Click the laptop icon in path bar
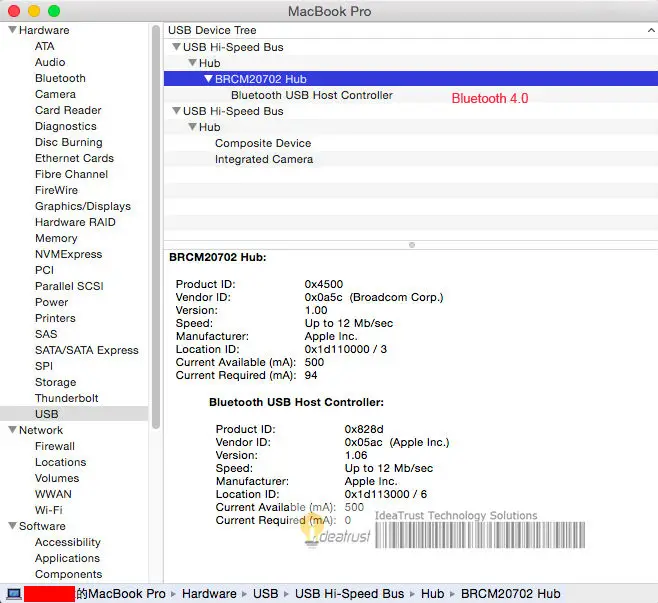This screenshot has width=658, height=603. tap(14, 594)
